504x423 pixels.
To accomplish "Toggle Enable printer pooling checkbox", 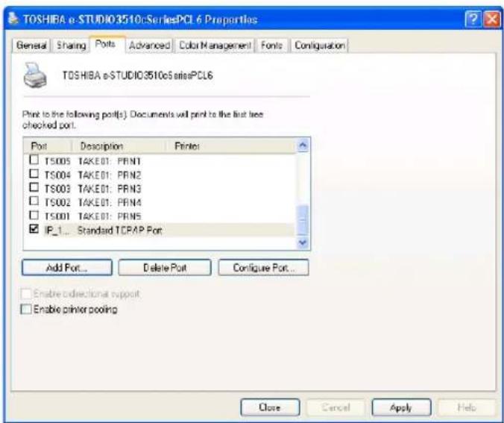I will click(26, 309).
